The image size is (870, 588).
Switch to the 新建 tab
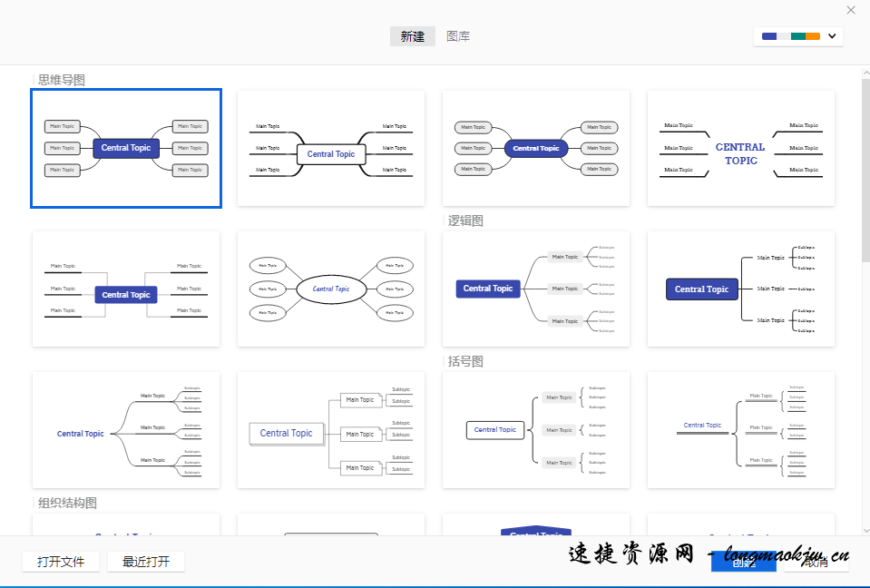(412, 36)
